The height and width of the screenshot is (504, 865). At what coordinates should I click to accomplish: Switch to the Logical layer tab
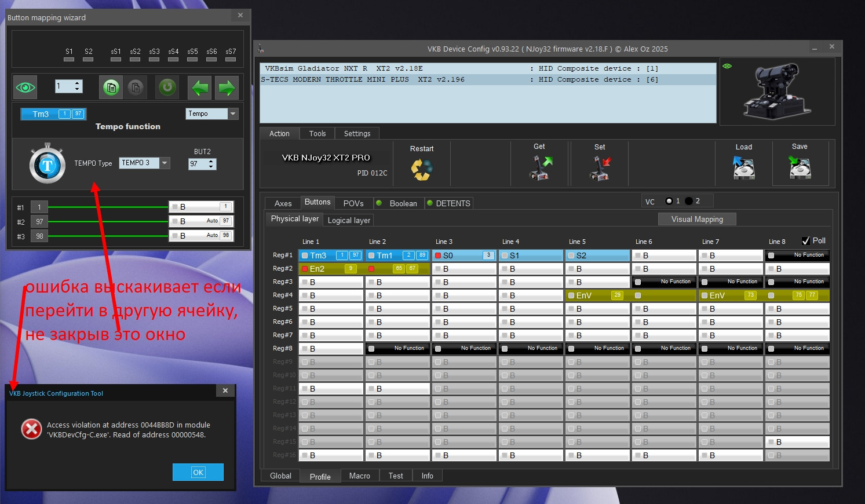tap(349, 220)
